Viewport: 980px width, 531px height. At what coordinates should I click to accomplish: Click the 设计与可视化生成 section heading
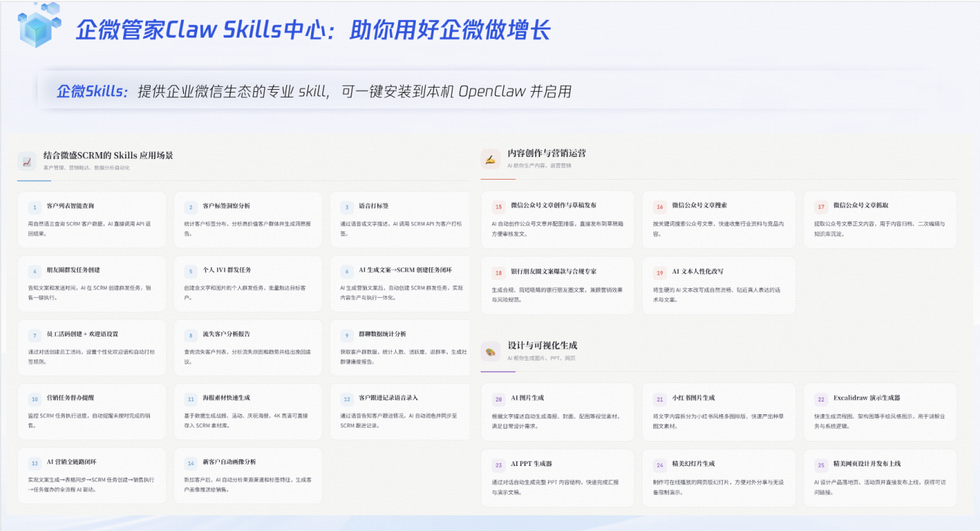542,346
